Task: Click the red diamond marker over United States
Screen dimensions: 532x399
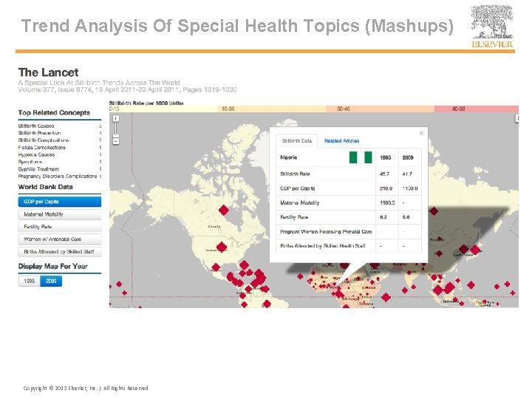Action: tap(220, 248)
